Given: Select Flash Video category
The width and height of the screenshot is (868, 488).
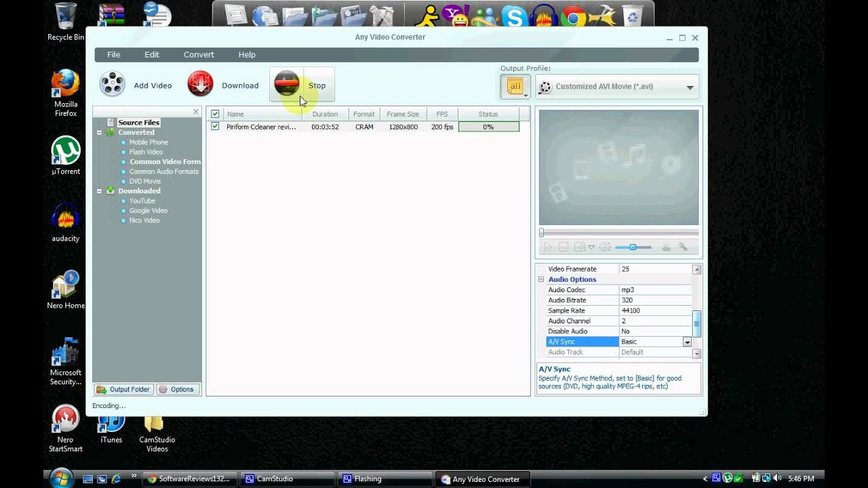Looking at the screenshot, I should click(x=146, y=152).
